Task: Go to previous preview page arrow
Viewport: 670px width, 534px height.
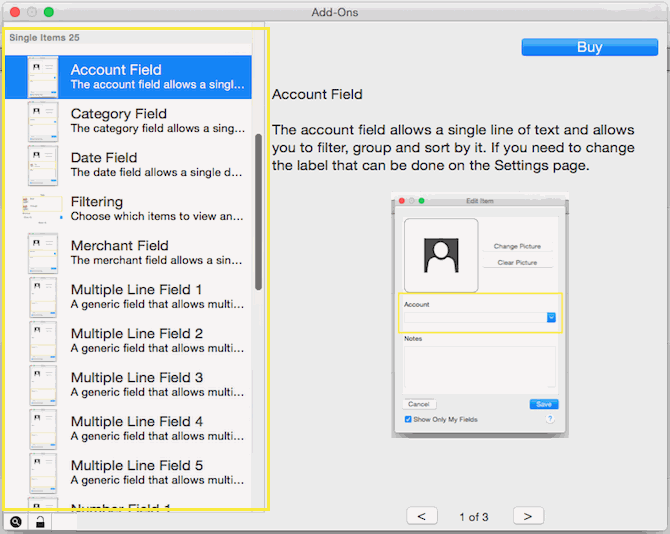Action: [x=421, y=516]
